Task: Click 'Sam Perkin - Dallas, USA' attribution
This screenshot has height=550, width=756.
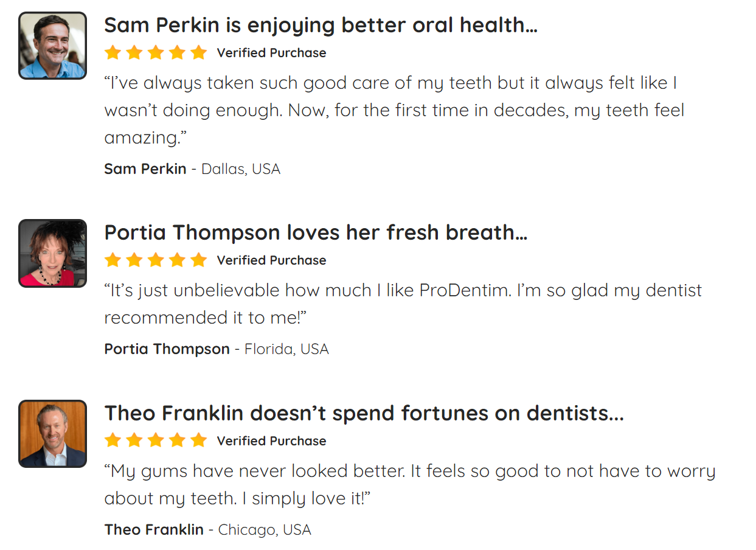Action: coord(192,169)
